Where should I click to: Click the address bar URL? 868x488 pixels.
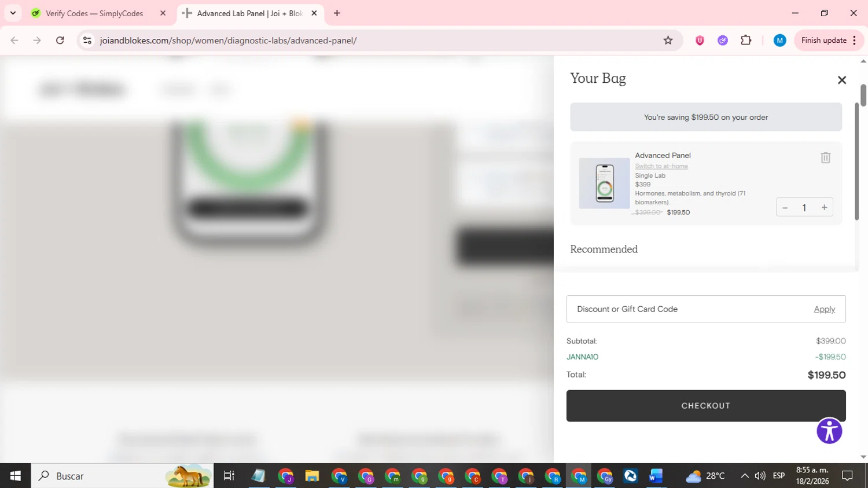click(229, 41)
